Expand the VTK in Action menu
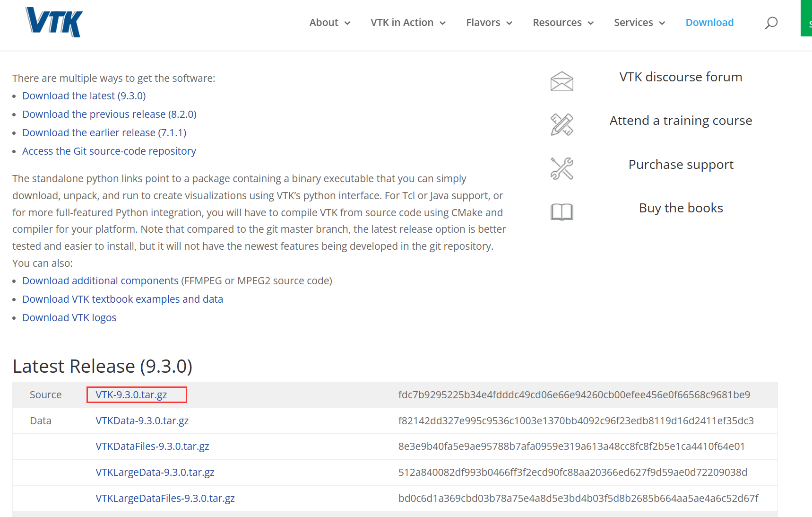Image resolution: width=812 pixels, height=517 pixels. tap(408, 23)
